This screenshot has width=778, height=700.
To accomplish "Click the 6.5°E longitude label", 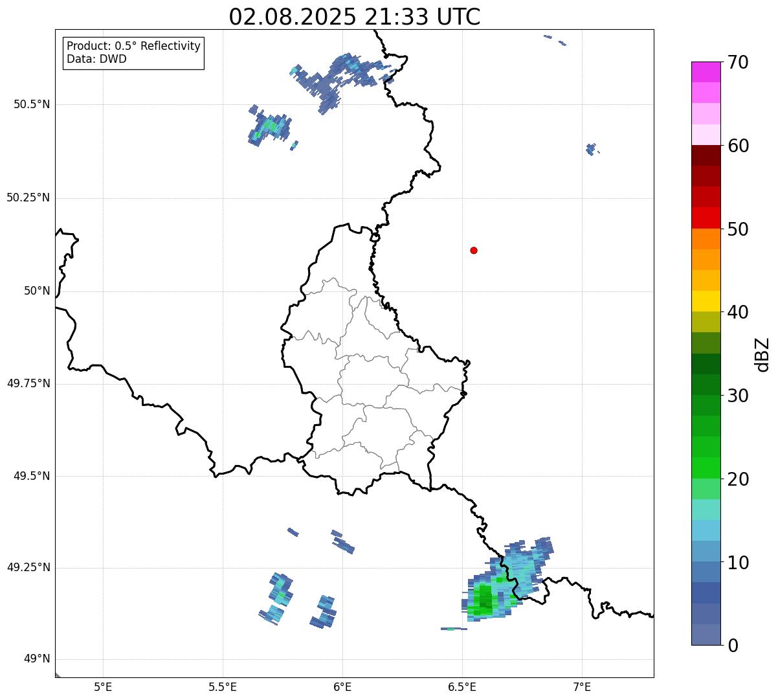I will click(462, 686).
